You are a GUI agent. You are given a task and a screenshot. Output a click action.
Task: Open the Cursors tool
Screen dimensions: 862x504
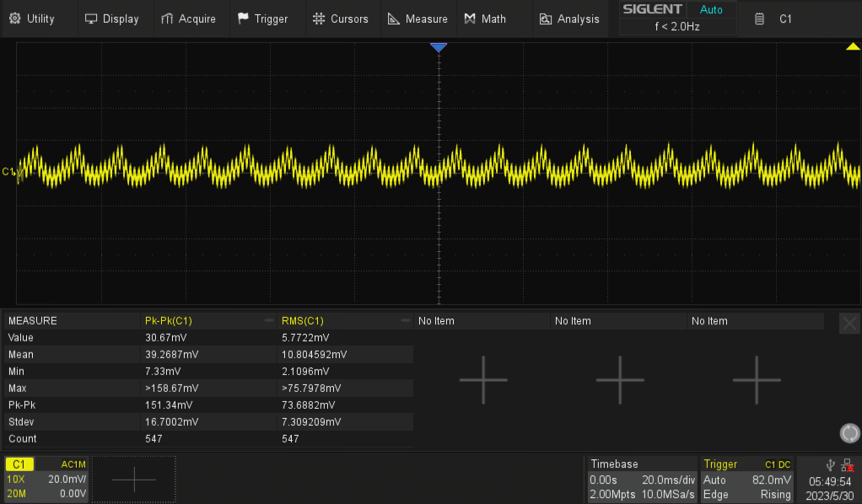point(341,18)
